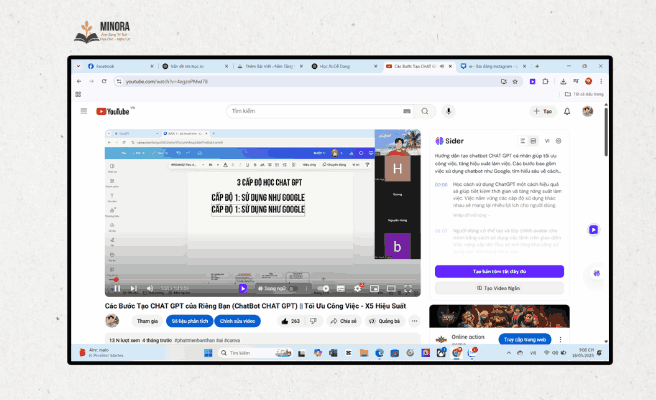
Task: Open the Tạo create dropdown button
Action: click(x=543, y=111)
